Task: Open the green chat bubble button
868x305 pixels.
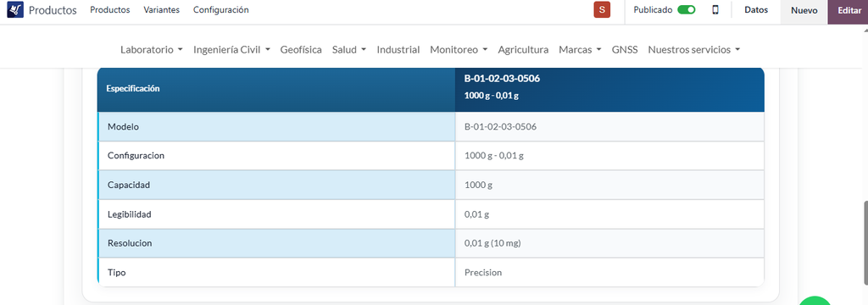Action: pos(815,301)
